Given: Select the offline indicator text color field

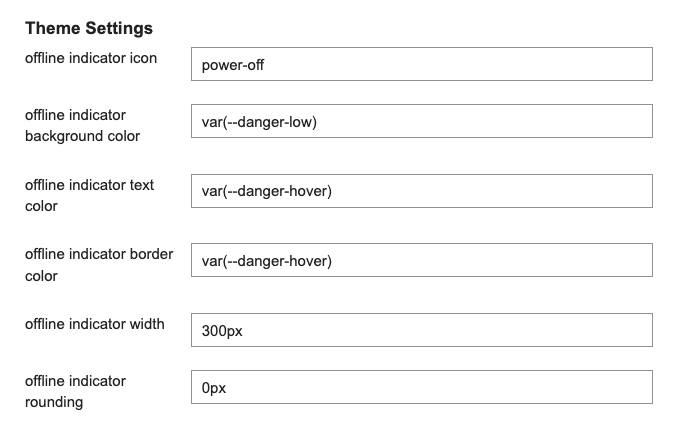Looking at the screenshot, I should coord(422,191).
